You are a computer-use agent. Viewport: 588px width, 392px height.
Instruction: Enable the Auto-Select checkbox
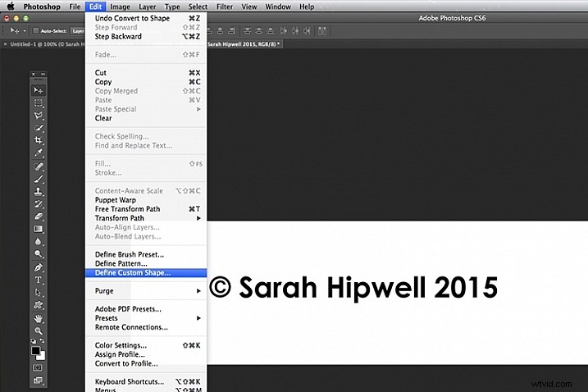[35, 31]
